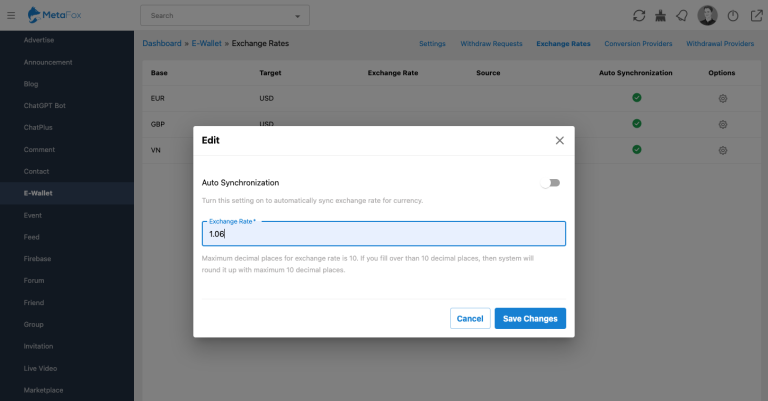Open the gear options for EUR row
Viewport: 768px width, 401px height.
point(722,98)
